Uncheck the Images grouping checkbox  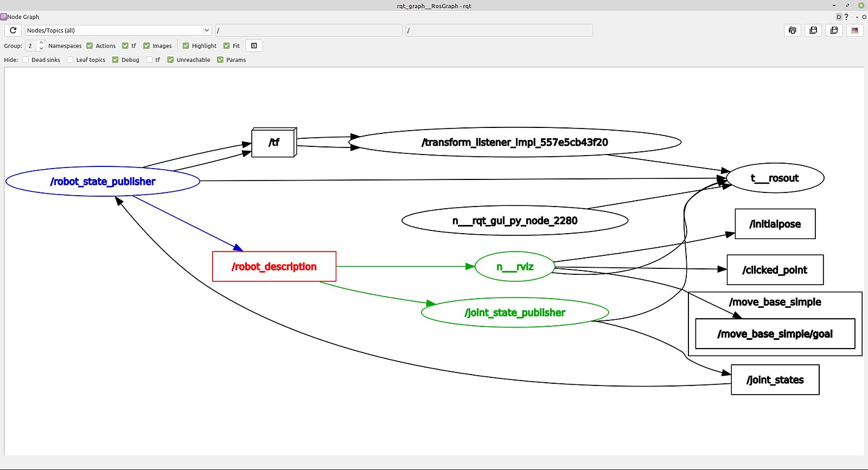(x=146, y=46)
